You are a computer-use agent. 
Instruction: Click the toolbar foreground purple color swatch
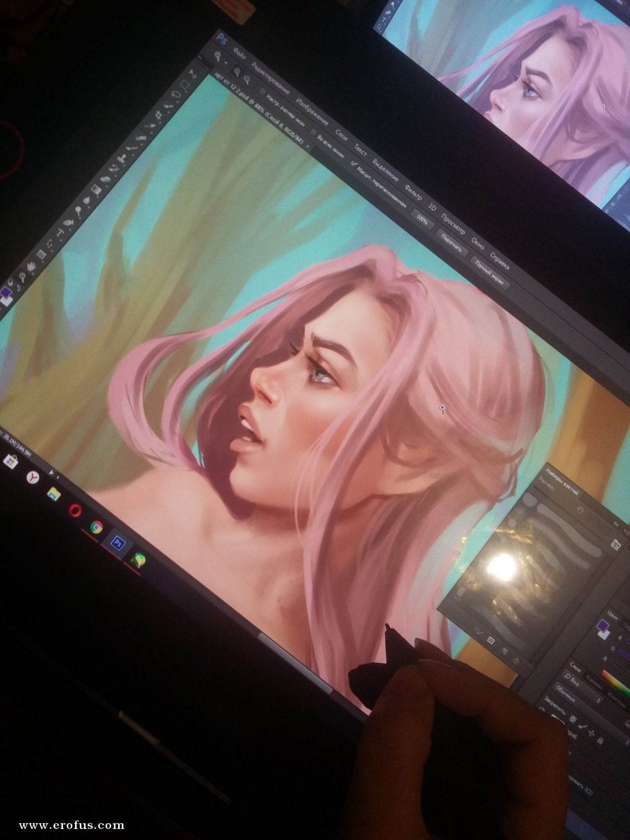pyautogui.click(x=6, y=292)
